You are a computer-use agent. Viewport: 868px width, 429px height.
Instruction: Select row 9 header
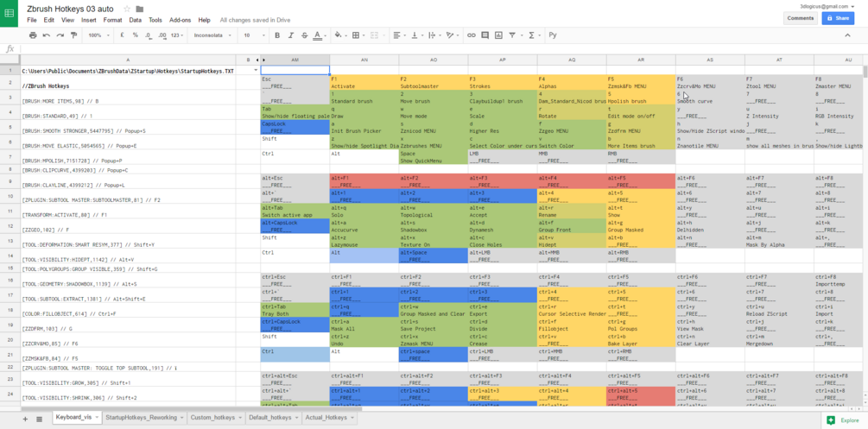point(10,181)
